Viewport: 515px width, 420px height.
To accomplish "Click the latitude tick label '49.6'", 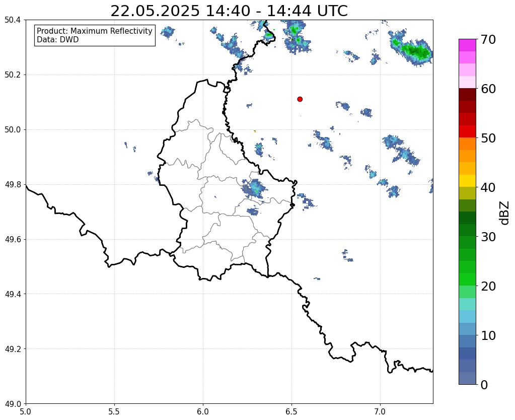I will pyautogui.click(x=13, y=240).
